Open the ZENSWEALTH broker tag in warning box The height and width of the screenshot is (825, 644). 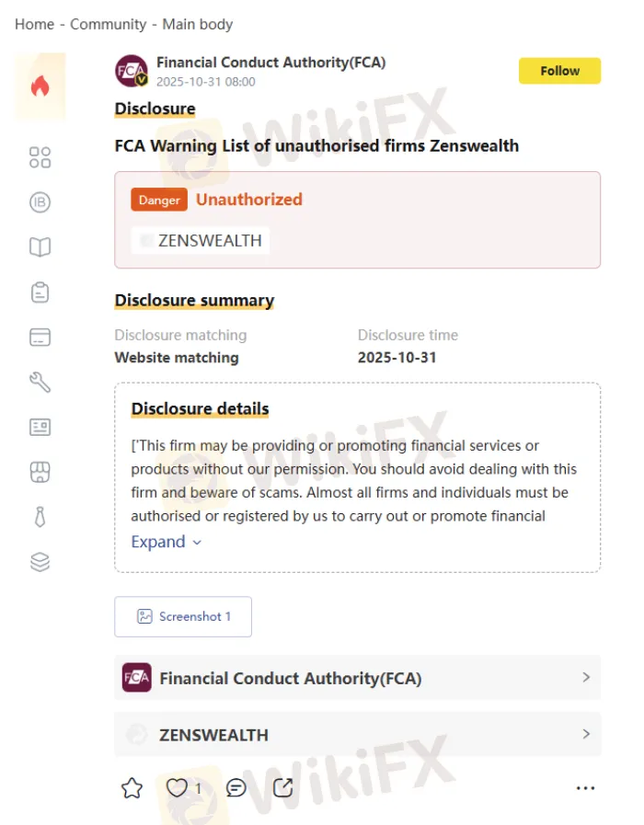click(x=201, y=241)
